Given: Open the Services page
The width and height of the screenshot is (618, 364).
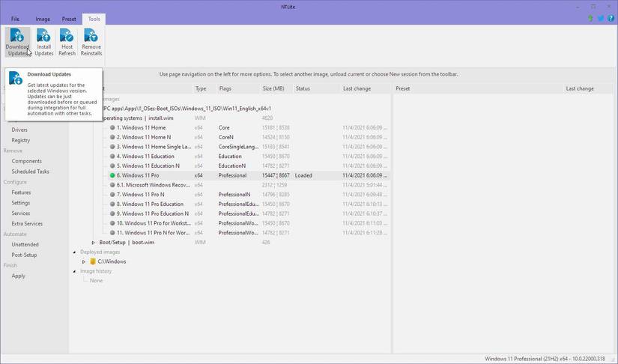Looking at the screenshot, I should point(21,213).
